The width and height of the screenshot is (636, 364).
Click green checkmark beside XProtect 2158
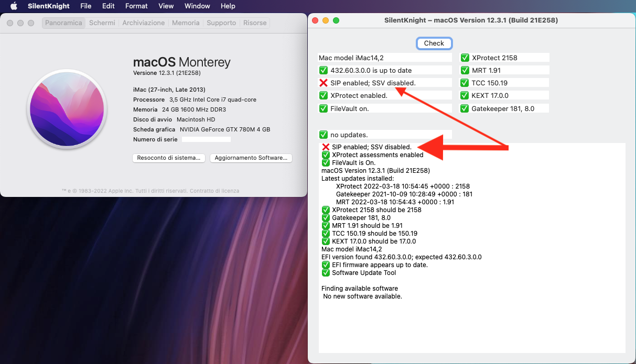[465, 58]
